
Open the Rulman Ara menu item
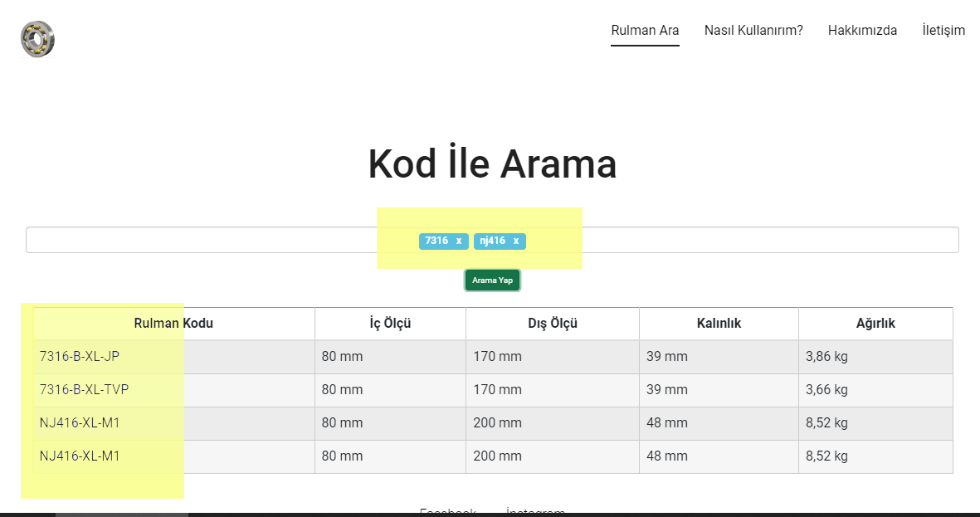(x=645, y=30)
